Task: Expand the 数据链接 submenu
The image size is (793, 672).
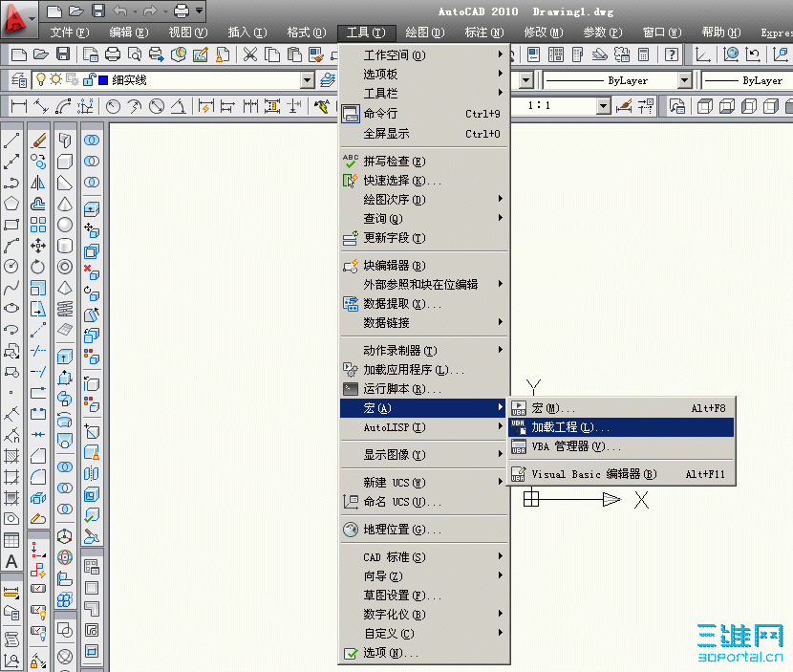Action: [424, 322]
